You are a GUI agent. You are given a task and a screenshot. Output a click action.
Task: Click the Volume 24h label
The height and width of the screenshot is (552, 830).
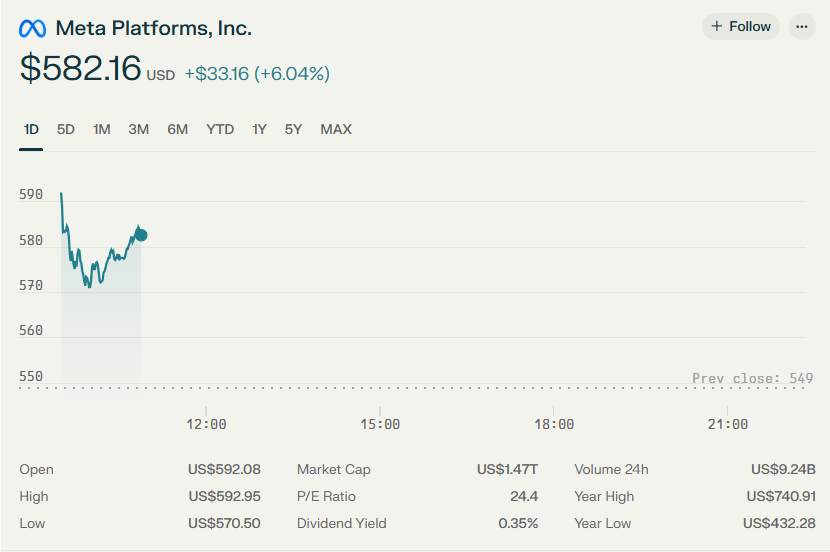click(611, 469)
